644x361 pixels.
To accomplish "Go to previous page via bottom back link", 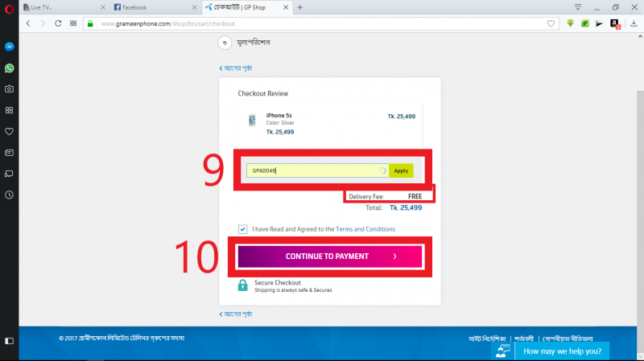I will point(236,314).
